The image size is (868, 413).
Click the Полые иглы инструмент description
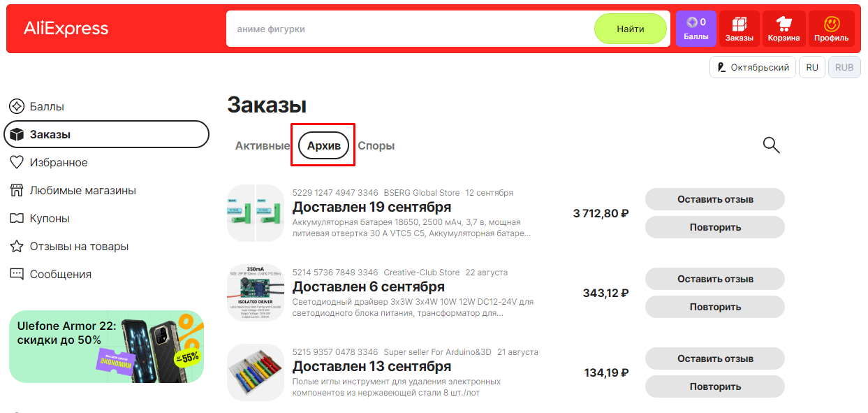coord(397,387)
